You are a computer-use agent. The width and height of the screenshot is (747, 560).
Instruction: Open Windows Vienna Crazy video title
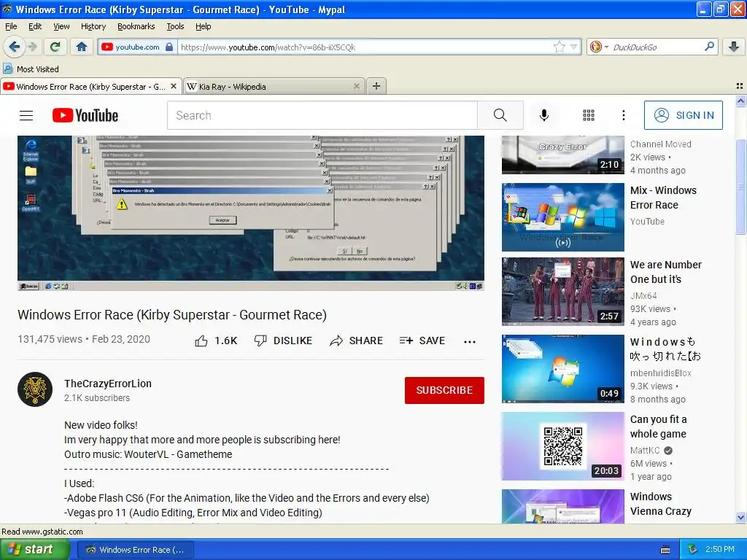pos(661,504)
